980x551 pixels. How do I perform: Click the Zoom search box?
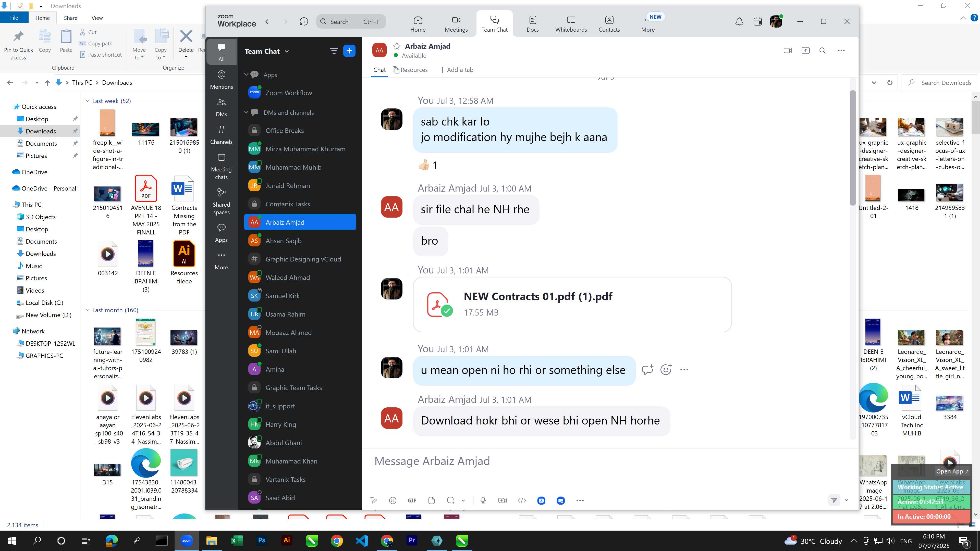pyautogui.click(x=351, y=22)
